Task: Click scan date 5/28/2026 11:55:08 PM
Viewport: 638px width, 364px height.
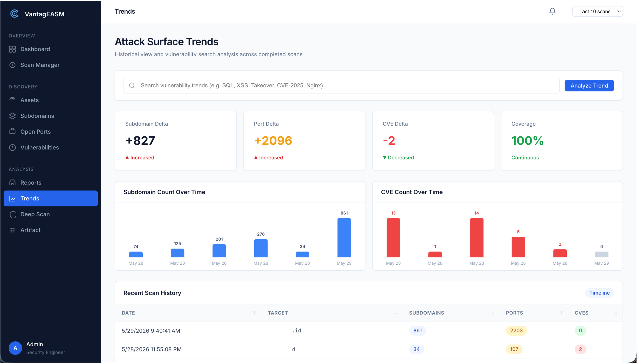Action: 152,349
